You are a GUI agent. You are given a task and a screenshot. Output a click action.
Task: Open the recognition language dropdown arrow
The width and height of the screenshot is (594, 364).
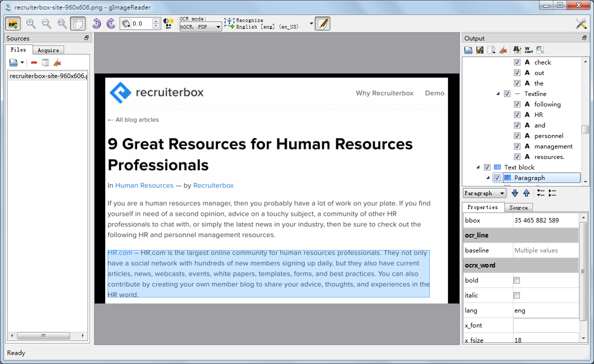click(x=311, y=23)
